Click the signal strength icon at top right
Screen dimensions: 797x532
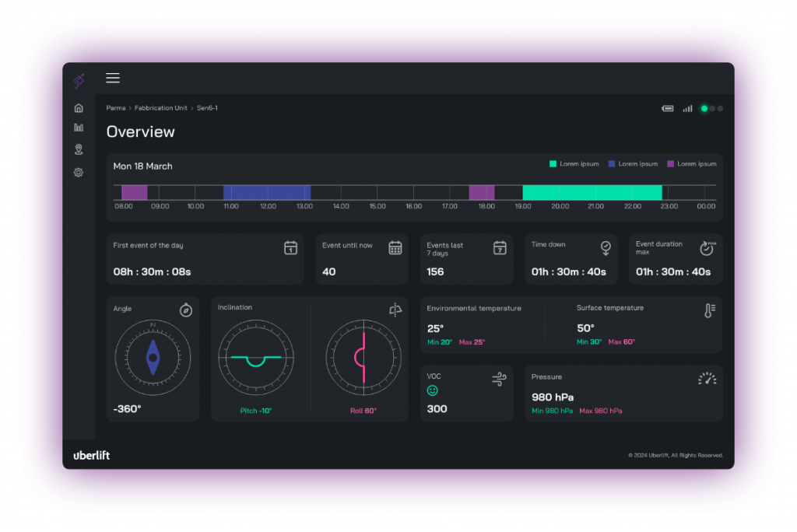click(x=687, y=108)
